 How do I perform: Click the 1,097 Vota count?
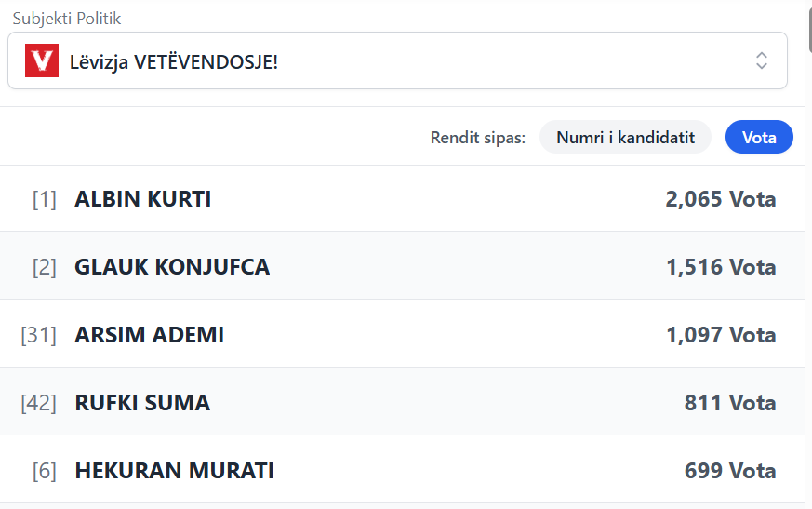click(x=721, y=335)
